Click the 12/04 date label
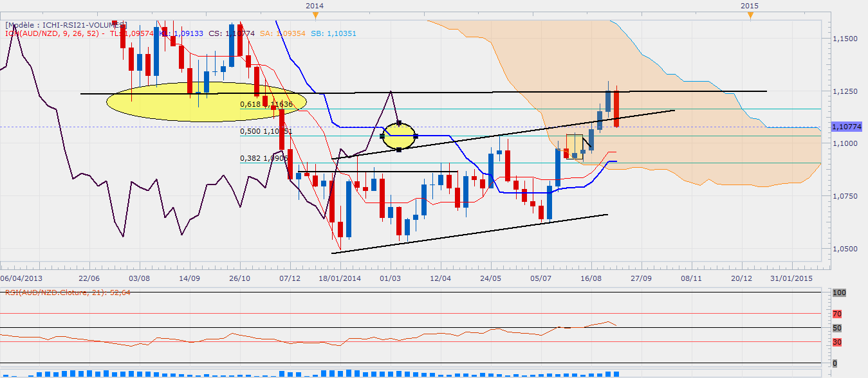Screen dimensions: 868x378 (440, 278)
